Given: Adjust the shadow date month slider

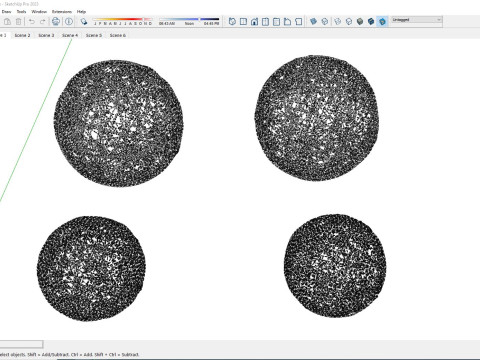Looking at the screenshot, I should point(123,19).
